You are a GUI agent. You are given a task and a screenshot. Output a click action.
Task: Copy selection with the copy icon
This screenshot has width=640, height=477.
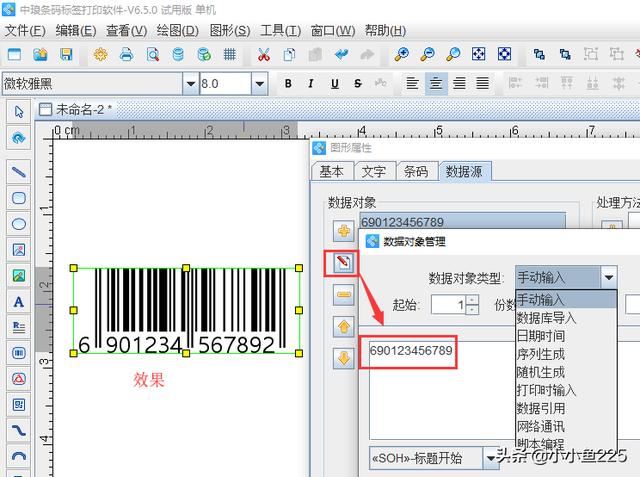(x=289, y=54)
